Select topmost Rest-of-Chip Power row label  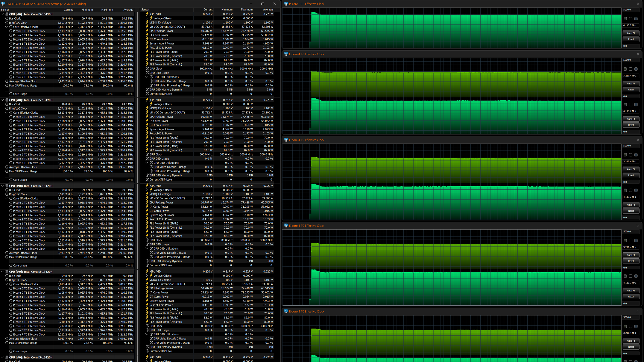pos(161,48)
